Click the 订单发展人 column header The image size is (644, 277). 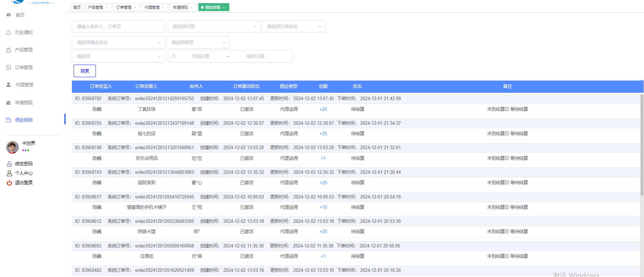[146, 86]
